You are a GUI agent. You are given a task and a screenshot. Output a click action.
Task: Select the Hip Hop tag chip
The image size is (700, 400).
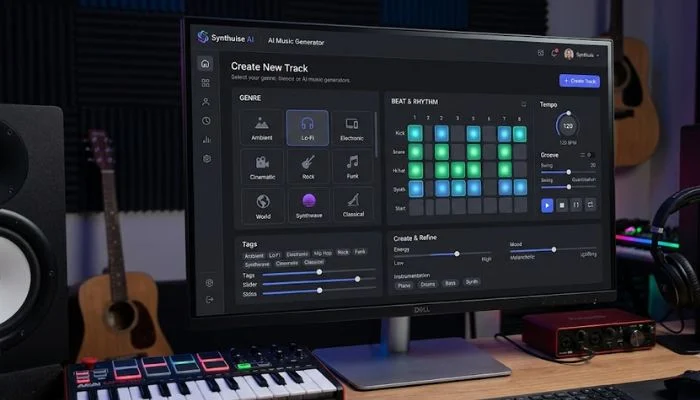pos(322,253)
